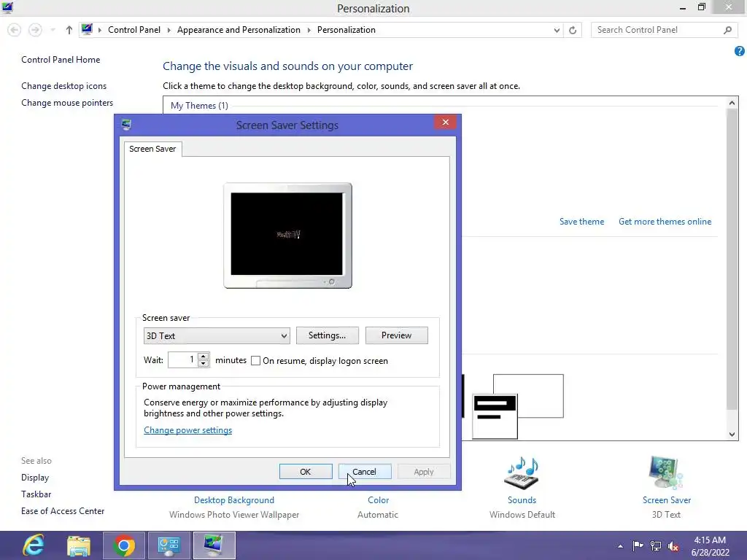
Task: Open Taskbar under See also
Action: click(36, 494)
